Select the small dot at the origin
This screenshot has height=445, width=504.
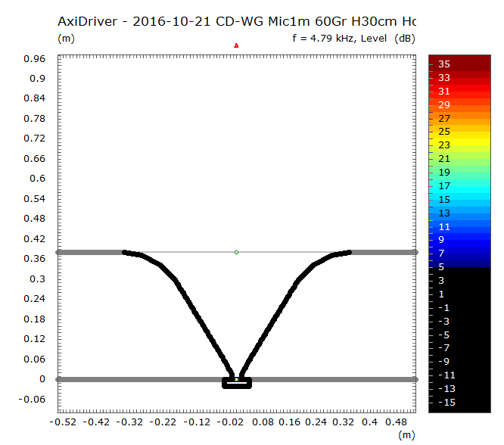coord(236,379)
